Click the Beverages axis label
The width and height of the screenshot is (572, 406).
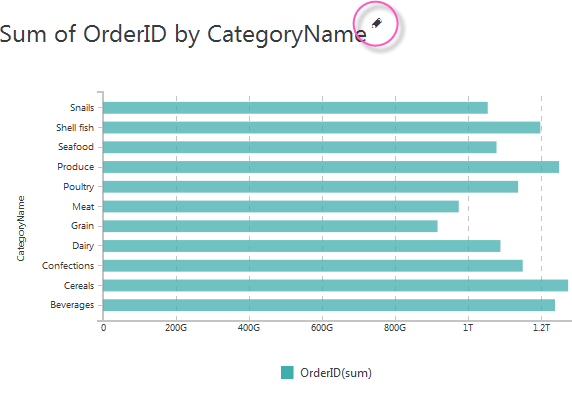tap(72, 305)
